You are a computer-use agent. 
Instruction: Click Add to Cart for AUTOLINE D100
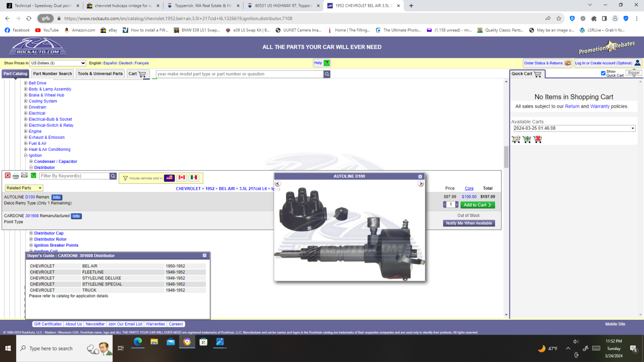477,205
